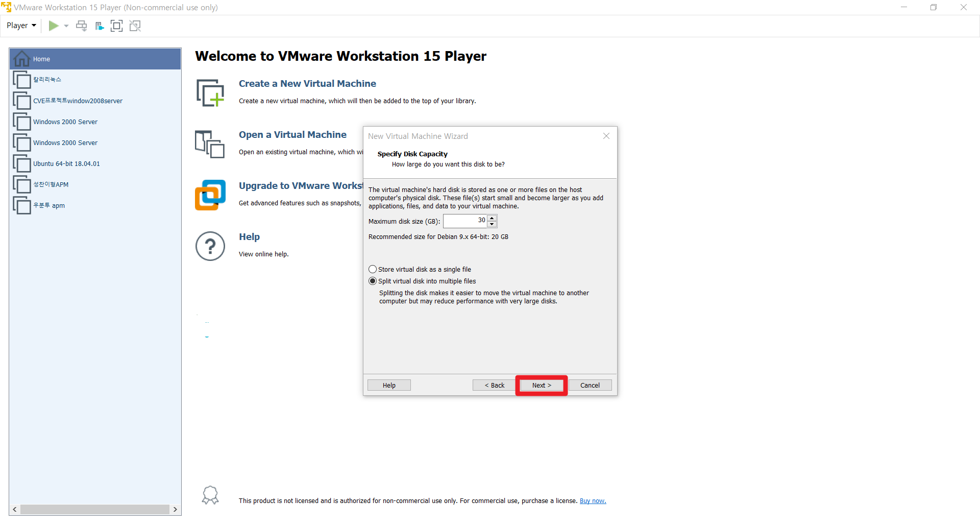Click the removable devices toolbar icon
Viewport: 980px width, 526px height.
[100, 26]
